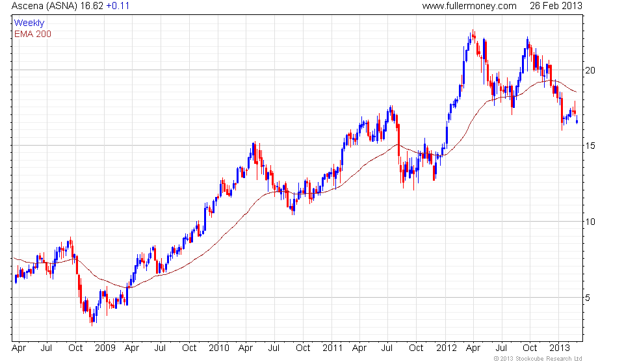This screenshot has width=637, height=364.
Task: Click the Stockcube Research Ltd copyright text
Action: [538, 359]
